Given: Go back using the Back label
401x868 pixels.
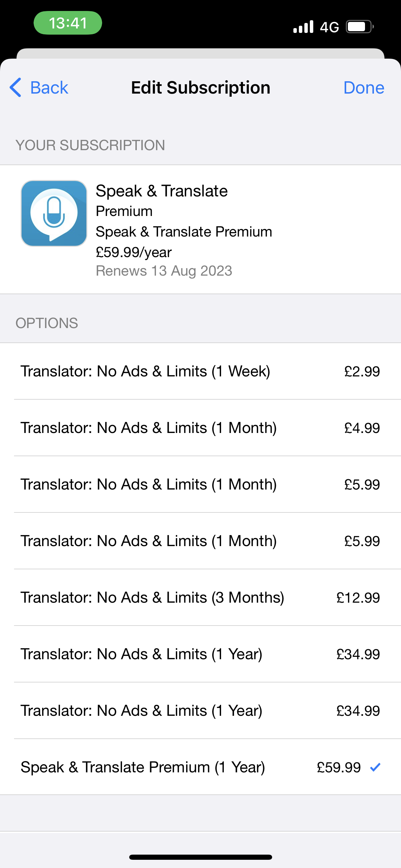Looking at the screenshot, I should pyautogui.click(x=49, y=88).
